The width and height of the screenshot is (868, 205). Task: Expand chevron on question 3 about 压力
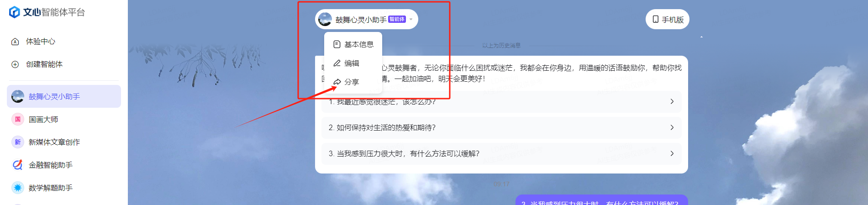(672, 153)
